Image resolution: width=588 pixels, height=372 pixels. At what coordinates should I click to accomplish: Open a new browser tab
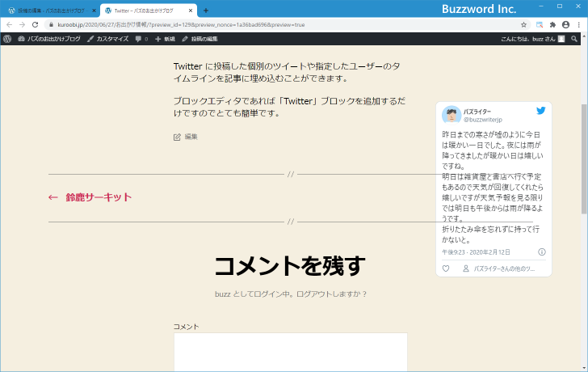point(205,11)
